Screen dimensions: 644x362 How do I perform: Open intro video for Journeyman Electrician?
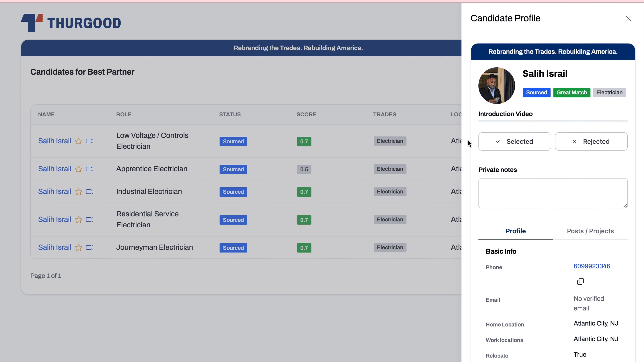pos(90,247)
